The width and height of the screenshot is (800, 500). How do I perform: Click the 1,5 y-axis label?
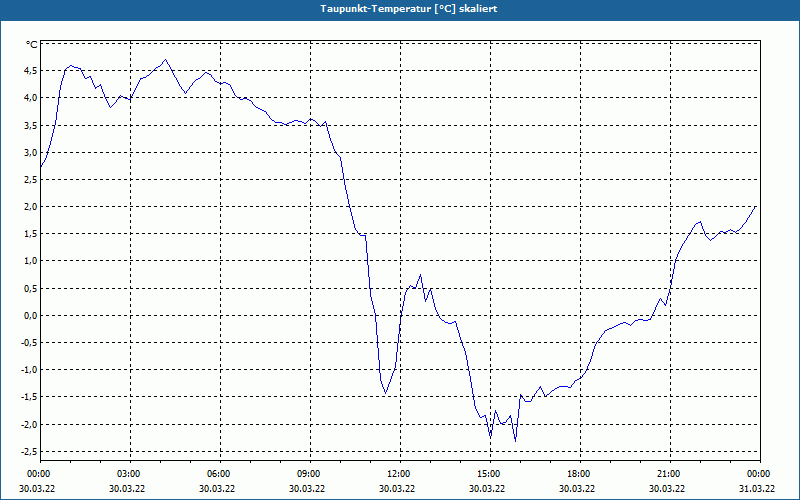pyautogui.click(x=30, y=234)
